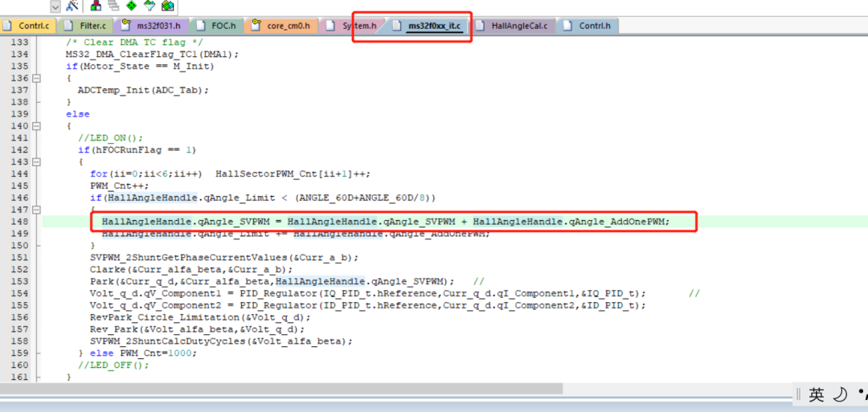Collapse the hFOCRunFlag block at line 143
The width and height of the screenshot is (868, 412).
(36, 162)
